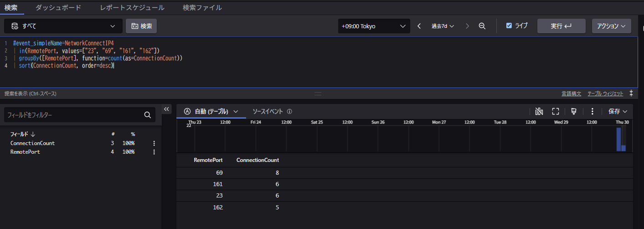The height and width of the screenshot is (229, 644).
Task: Switch to the ダッシュボード tab
Action: [x=58, y=8]
